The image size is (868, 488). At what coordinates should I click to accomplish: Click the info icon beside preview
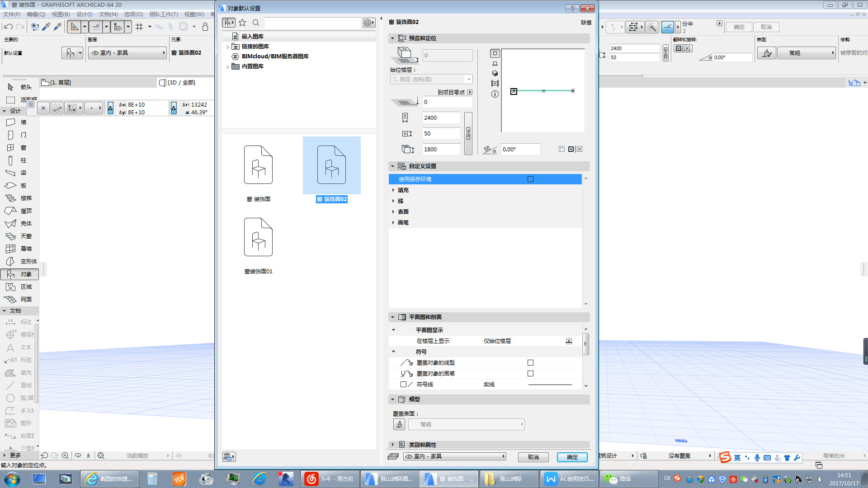(495, 94)
